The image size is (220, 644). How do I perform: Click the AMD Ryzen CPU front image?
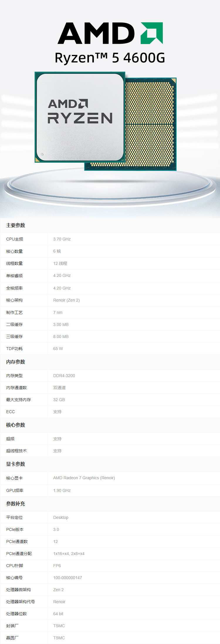pos(80,117)
